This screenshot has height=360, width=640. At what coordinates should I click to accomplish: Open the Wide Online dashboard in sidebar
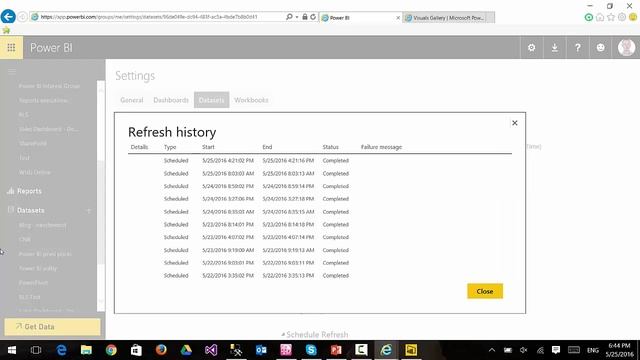35,172
